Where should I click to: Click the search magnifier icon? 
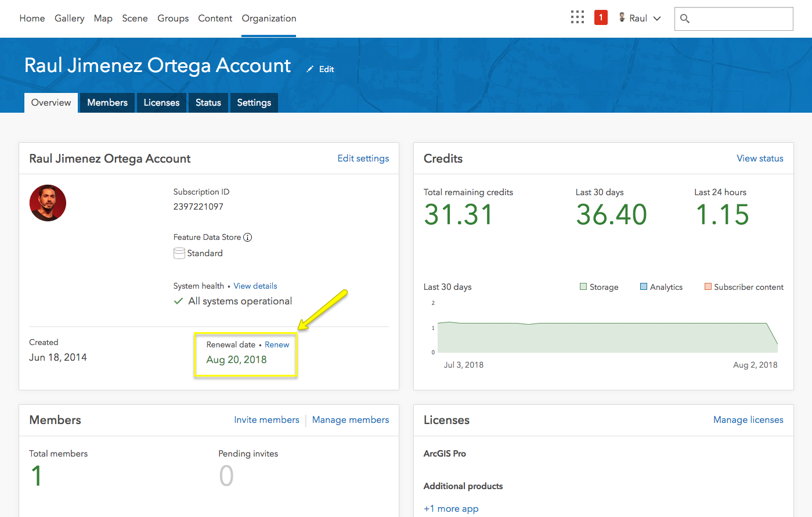click(x=685, y=19)
